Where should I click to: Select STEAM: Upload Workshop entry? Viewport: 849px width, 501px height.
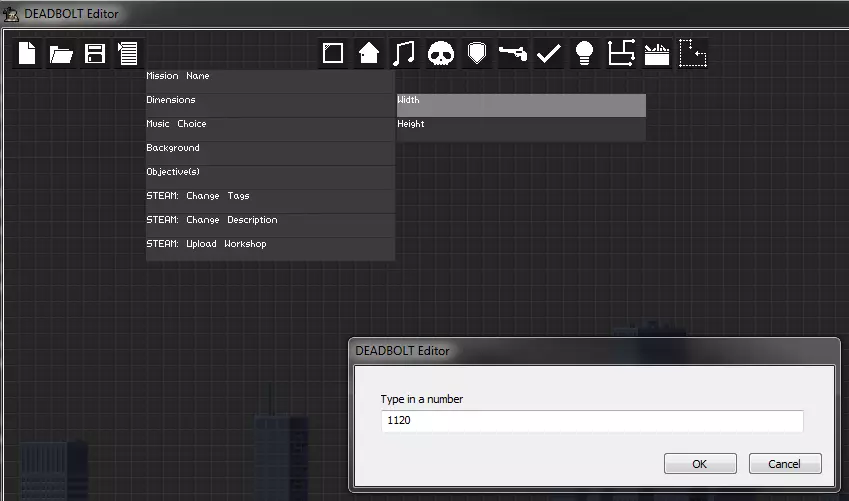(x=270, y=249)
